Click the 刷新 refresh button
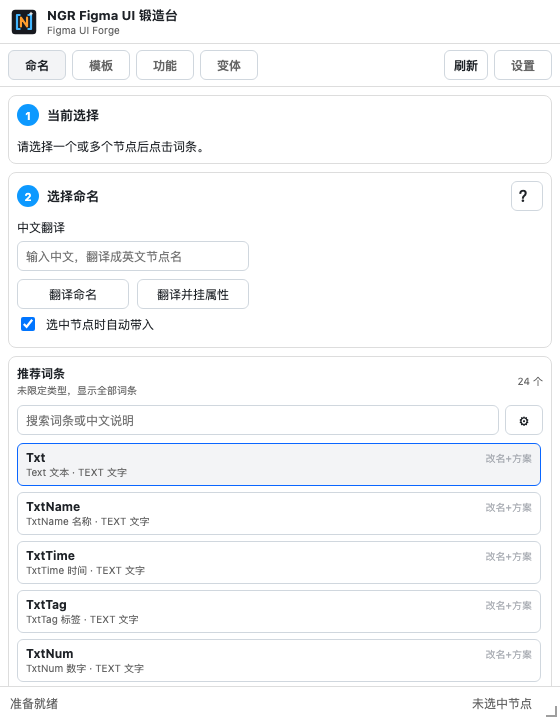The height and width of the screenshot is (720, 560). [x=465, y=65]
